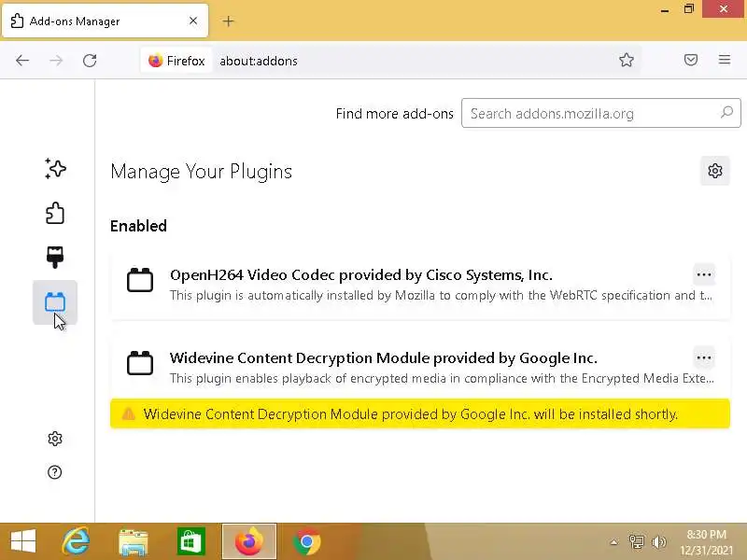This screenshot has width=747, height=560.
Task: Open Widevine Content Decryption options menu
Action: tap(704, 357)
